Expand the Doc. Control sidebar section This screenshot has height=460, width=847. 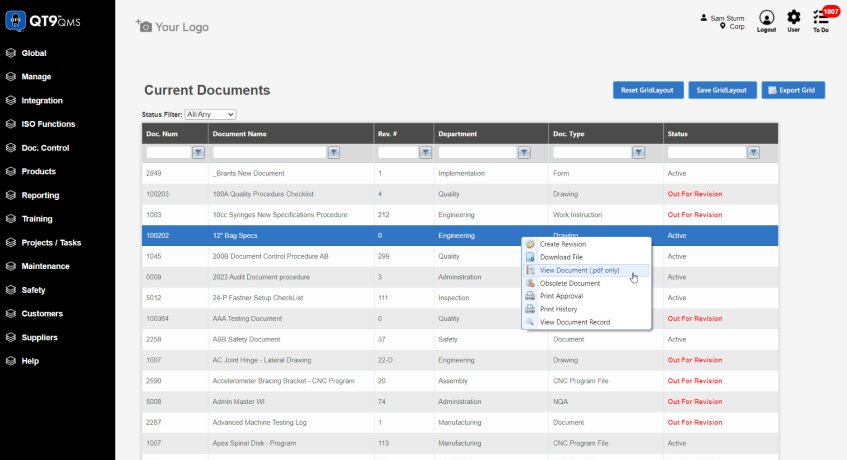point(45,148)
